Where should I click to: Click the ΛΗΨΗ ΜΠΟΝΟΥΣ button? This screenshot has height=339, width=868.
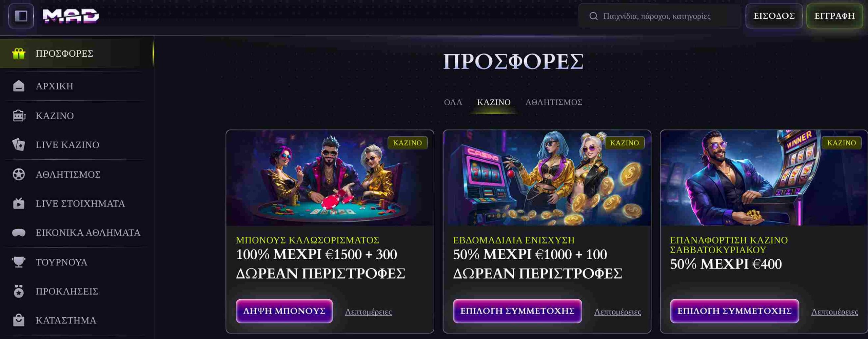point(284,311)
